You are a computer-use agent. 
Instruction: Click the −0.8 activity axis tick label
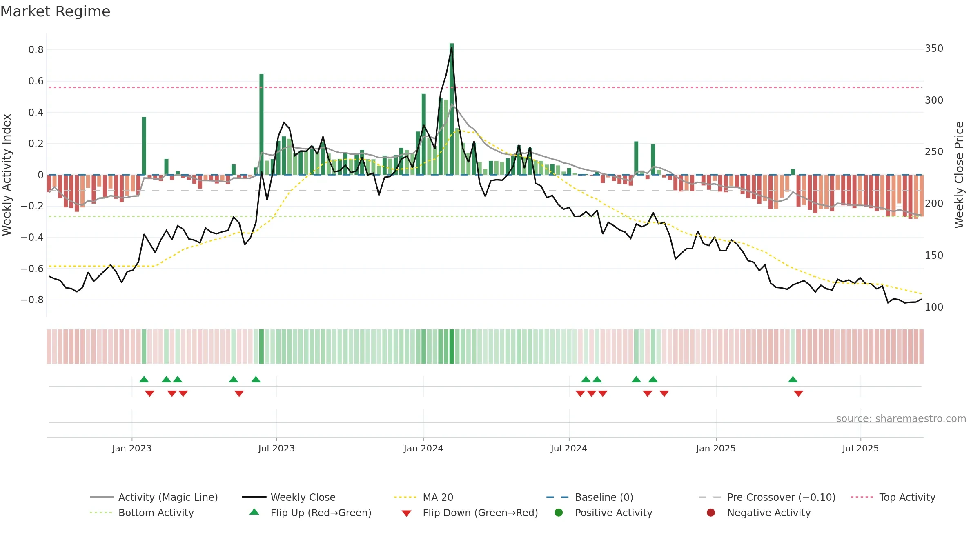pos(32,300)
